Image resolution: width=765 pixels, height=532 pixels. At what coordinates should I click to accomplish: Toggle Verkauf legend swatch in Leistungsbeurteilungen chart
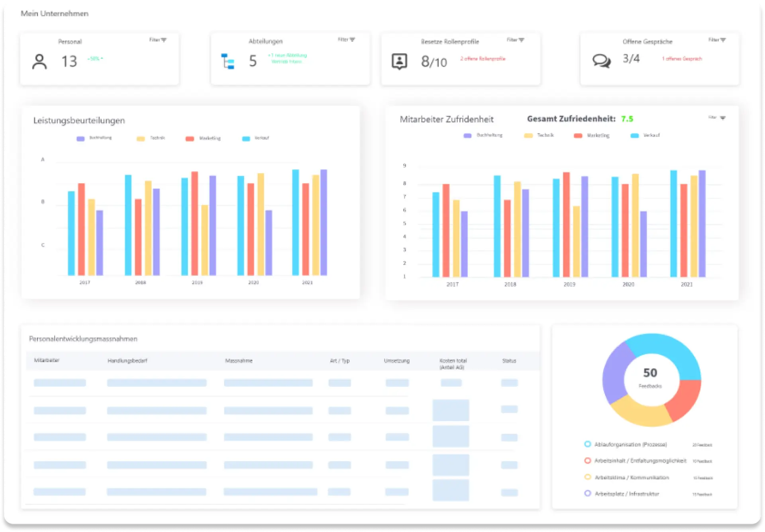(246, 139)
